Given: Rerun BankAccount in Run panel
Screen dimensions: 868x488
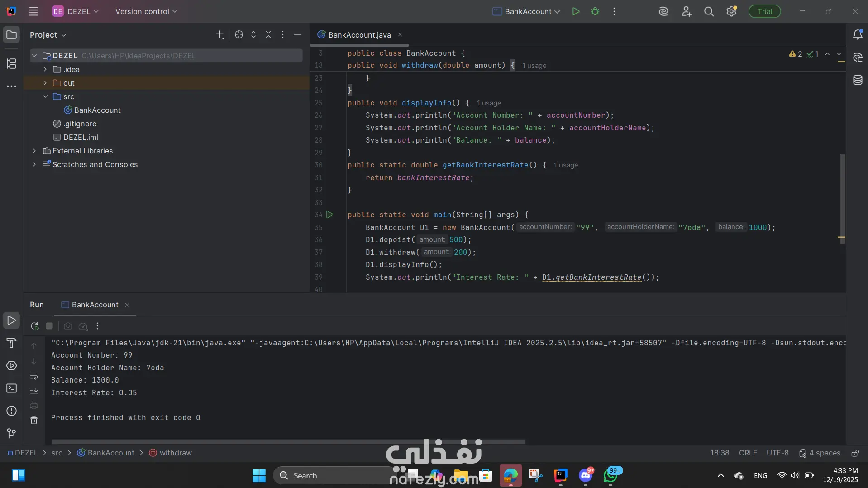Looking at the screenshot, I should point(34,326).
